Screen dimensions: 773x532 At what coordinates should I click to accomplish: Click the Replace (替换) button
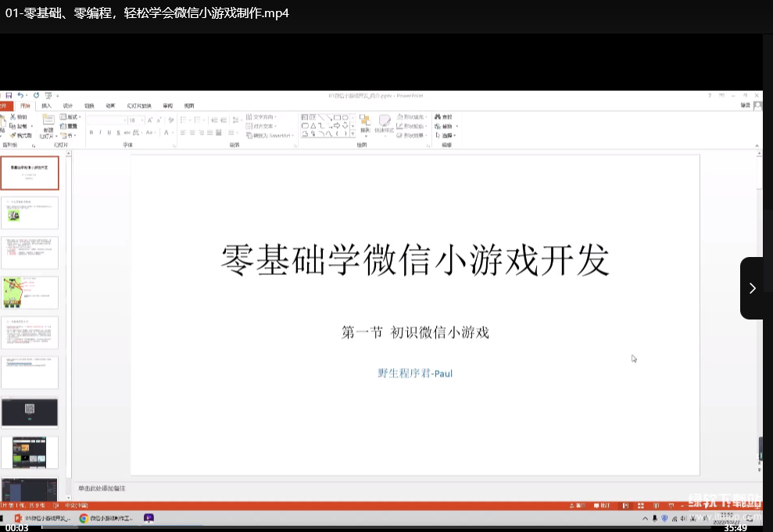(x=446, y=126)
